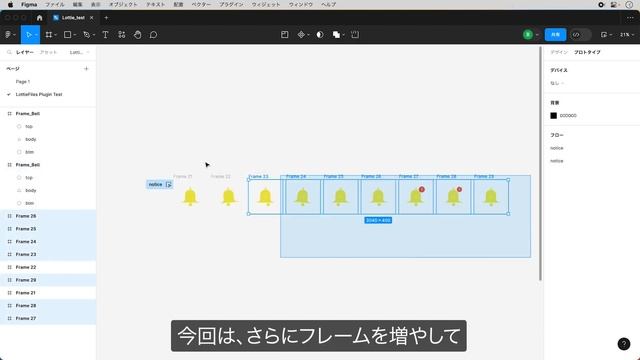Viewport: 640px width, 360px height.
Task: Click the blue 共有 share button
Action: [x=555, y=35]
